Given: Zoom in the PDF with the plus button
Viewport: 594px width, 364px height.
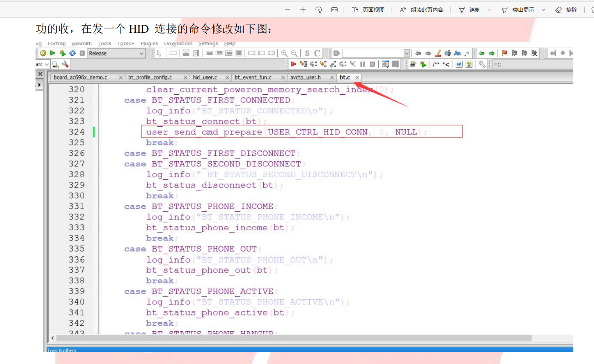Looking at the screenshot, I should 303,10.
